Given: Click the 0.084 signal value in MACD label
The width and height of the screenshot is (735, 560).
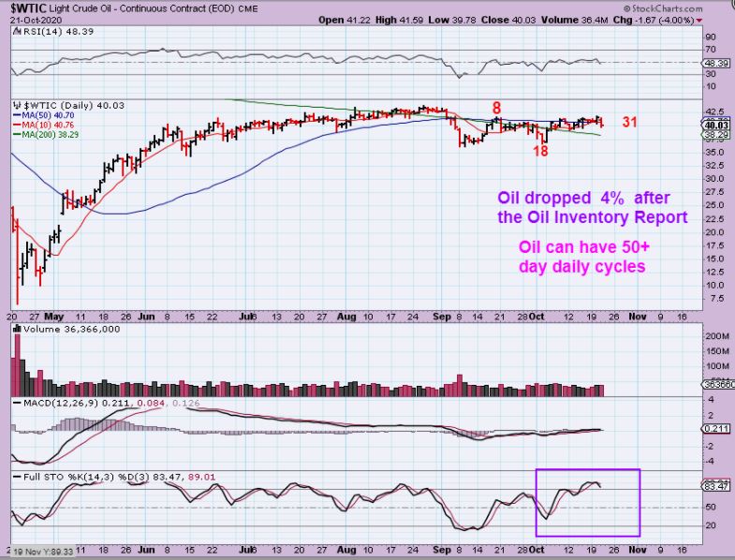Looking at the screenshot, I should 153,404.
